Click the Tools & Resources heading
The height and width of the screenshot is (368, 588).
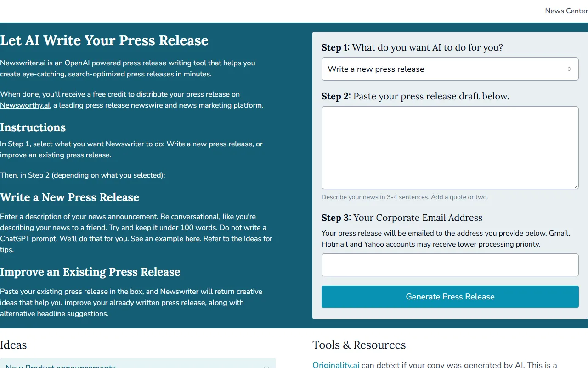tap(359, 345)
